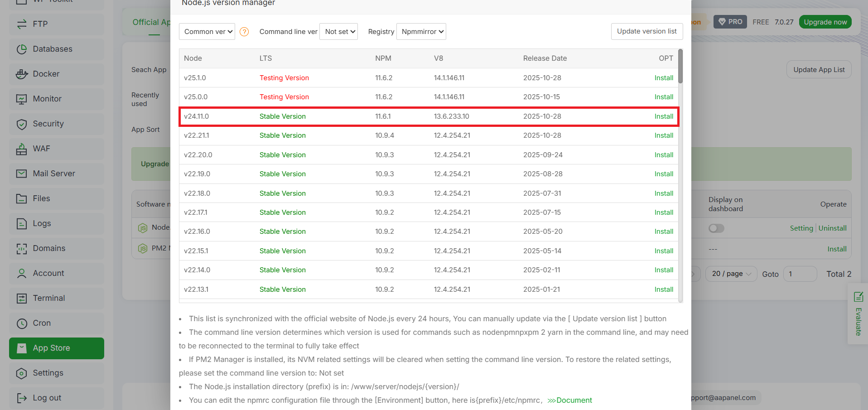This screenshot has width=868, height=410.
Task: Click Evaluate side tab
Action: (858, 314)
